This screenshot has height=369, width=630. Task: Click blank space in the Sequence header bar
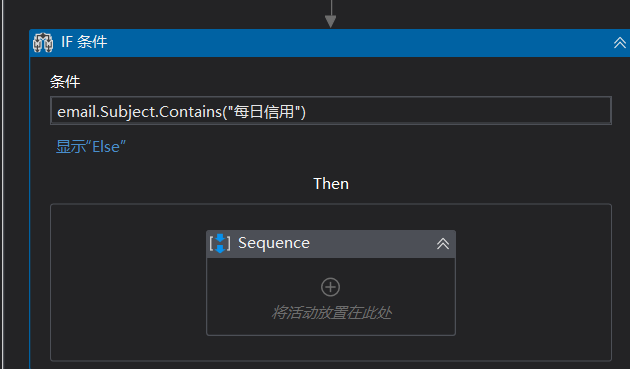(372, 244)
